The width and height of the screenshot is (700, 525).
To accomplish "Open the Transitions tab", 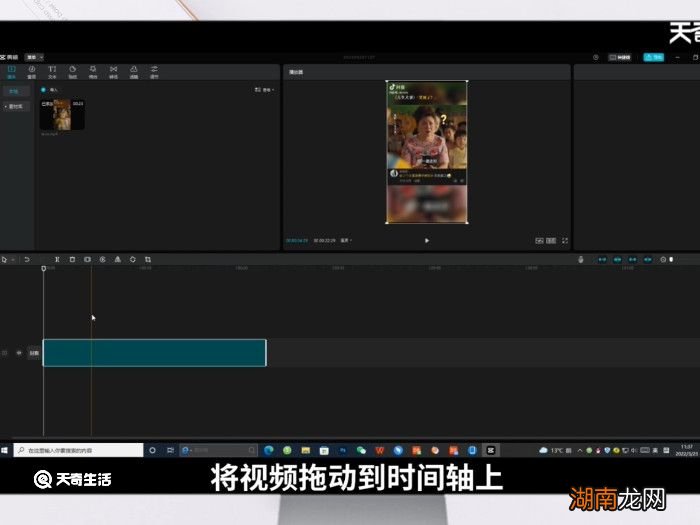I will click(x=113, y=72).
